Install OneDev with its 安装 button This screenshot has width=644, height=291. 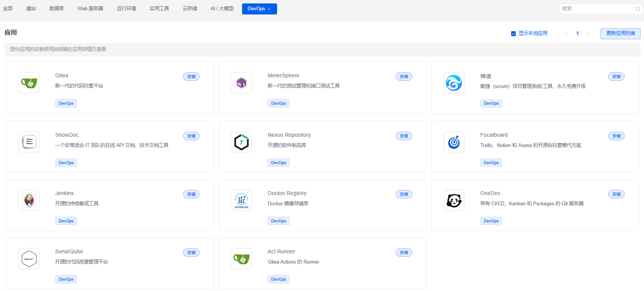pyautogui.click(x=617, y=194)
